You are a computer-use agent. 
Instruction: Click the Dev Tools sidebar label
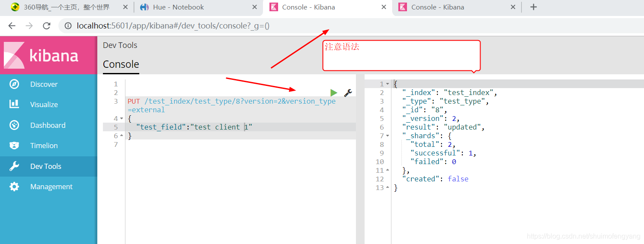(x=46, y=166)
